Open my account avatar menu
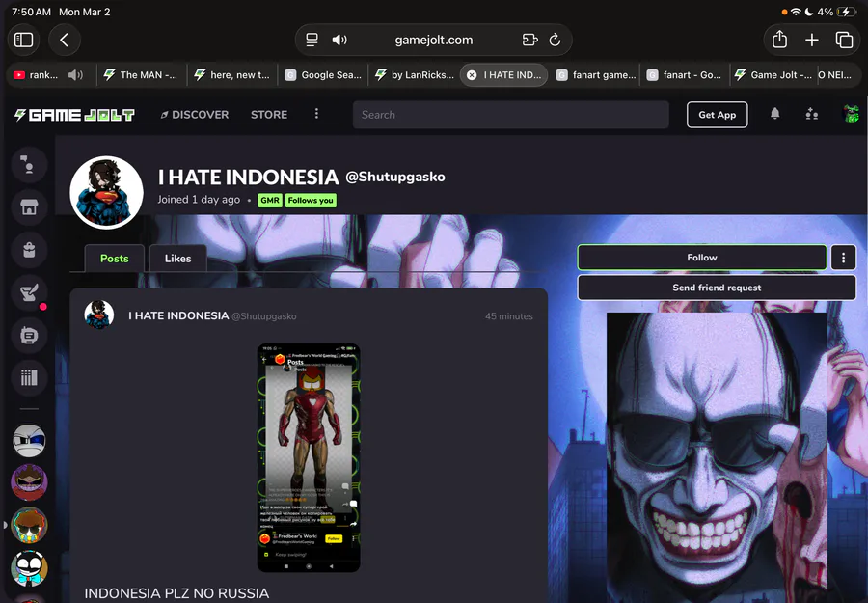The image size is (868, 603). [851, 114]
